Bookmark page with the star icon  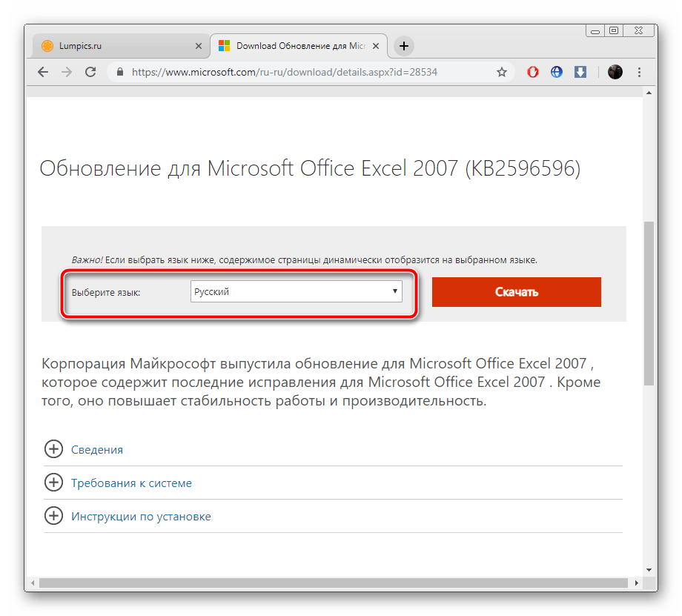pyautogui.click(x=502, y=72)
